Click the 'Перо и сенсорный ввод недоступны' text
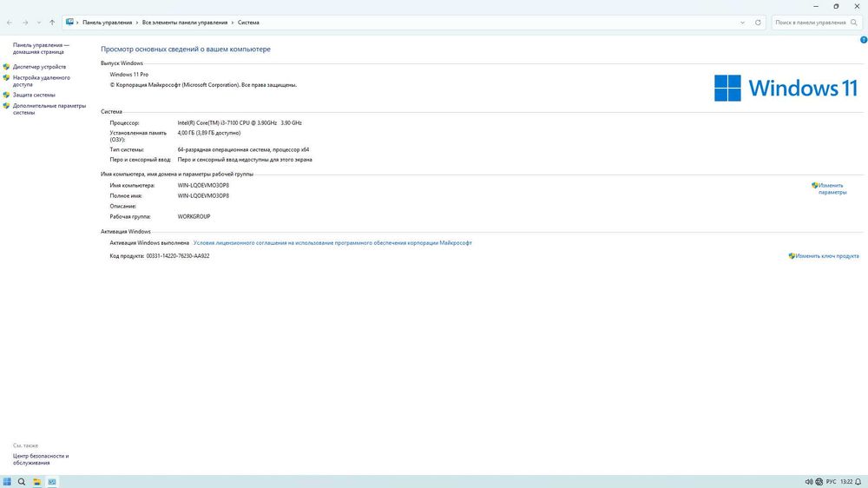The width and height of the screenshot is (868, 488). [245, 160]
